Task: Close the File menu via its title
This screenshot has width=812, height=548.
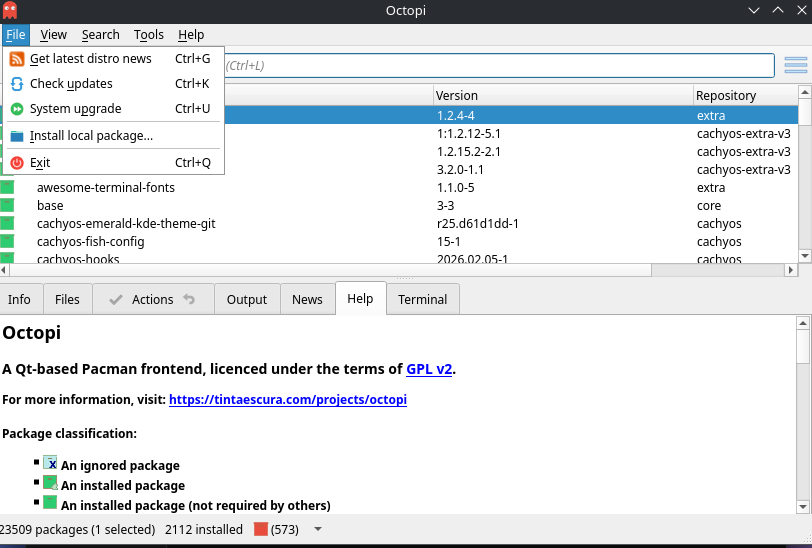Action: [16, 35]
